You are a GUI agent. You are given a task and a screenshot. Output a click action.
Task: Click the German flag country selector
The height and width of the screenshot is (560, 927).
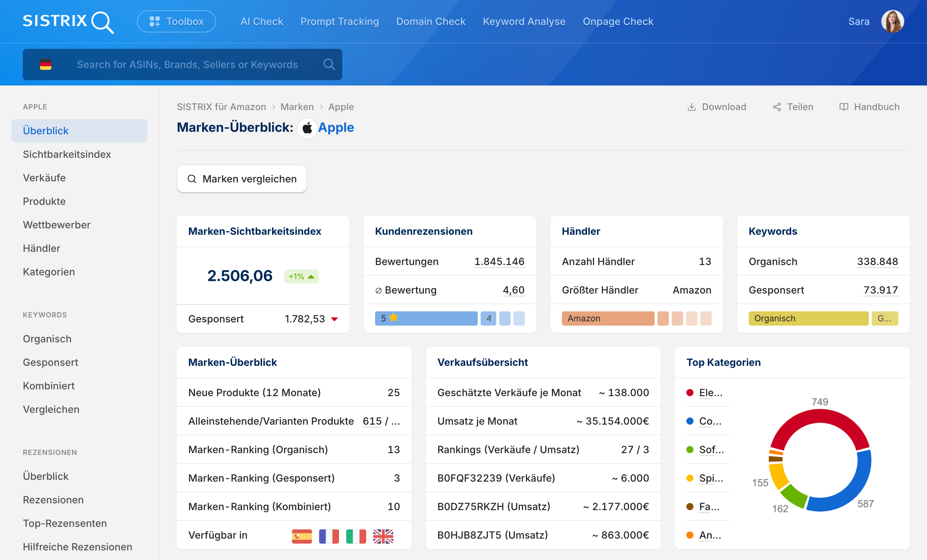46,64
